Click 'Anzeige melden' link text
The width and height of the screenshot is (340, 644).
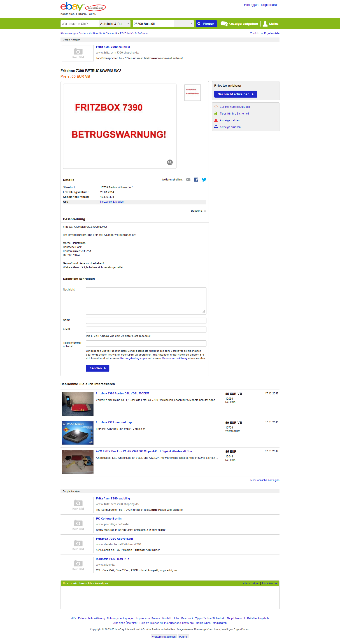[x=230, y=120]
